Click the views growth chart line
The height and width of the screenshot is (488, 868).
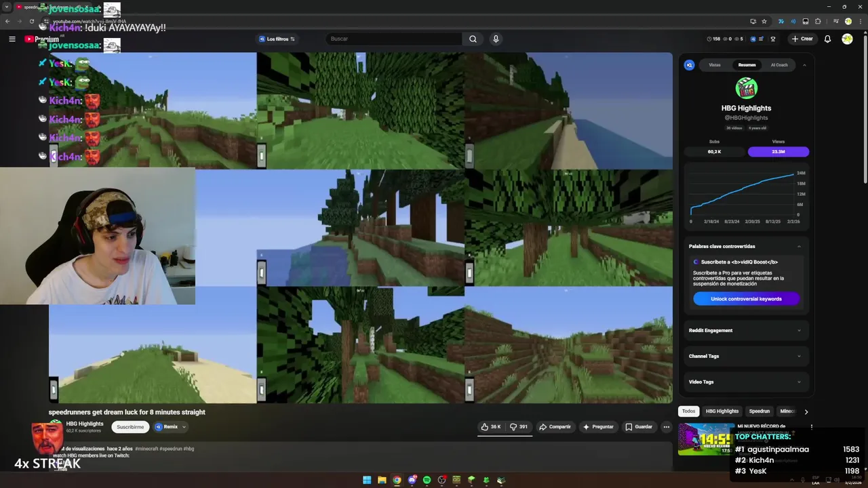click(x=743, y=193)
